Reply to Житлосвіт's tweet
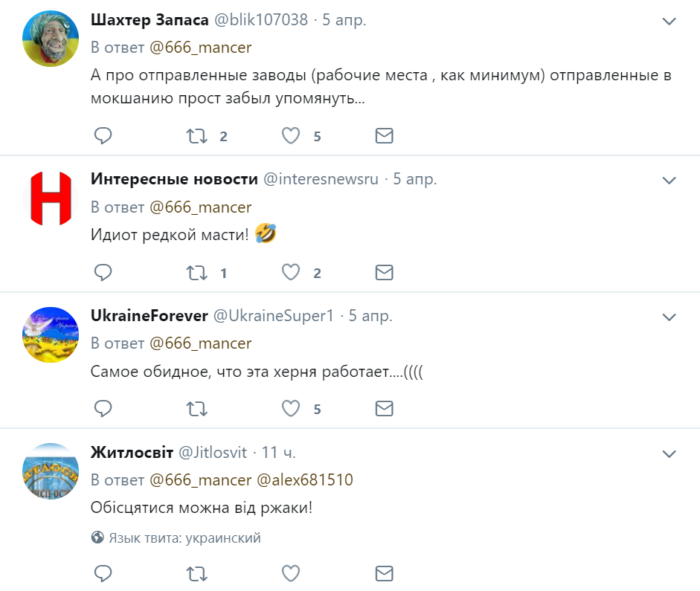The width and height of the screenshot is (700, 591). [x=103, y=573]
